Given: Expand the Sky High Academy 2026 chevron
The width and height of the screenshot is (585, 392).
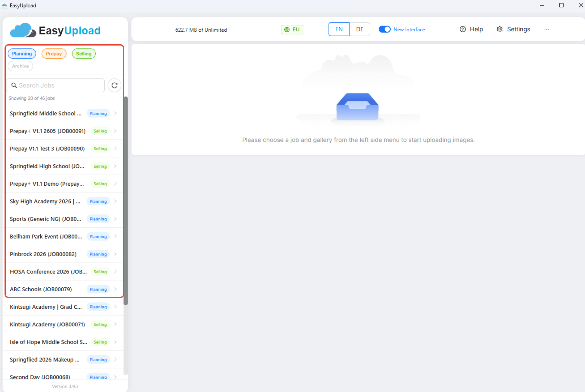Looking at the screenshot, I should 115,201.
